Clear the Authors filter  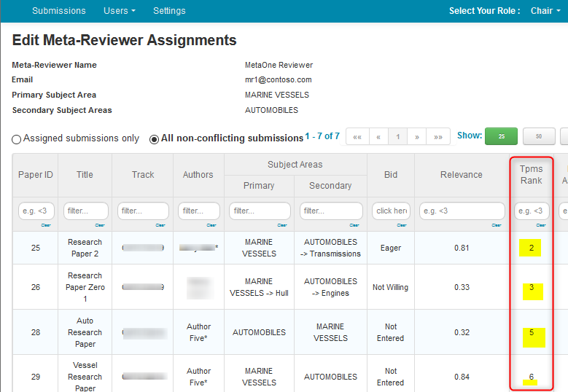tap(211, 225)
